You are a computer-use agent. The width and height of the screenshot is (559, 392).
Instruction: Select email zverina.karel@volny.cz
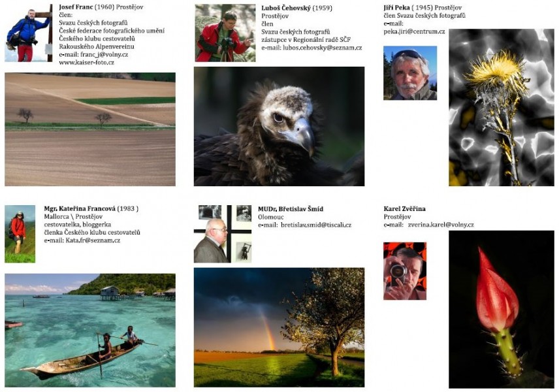pos(441,225)
